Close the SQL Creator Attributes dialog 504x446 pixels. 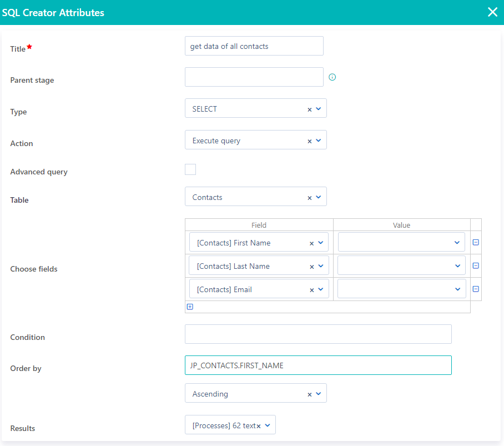pyautogui.click(x=492, y=12)
